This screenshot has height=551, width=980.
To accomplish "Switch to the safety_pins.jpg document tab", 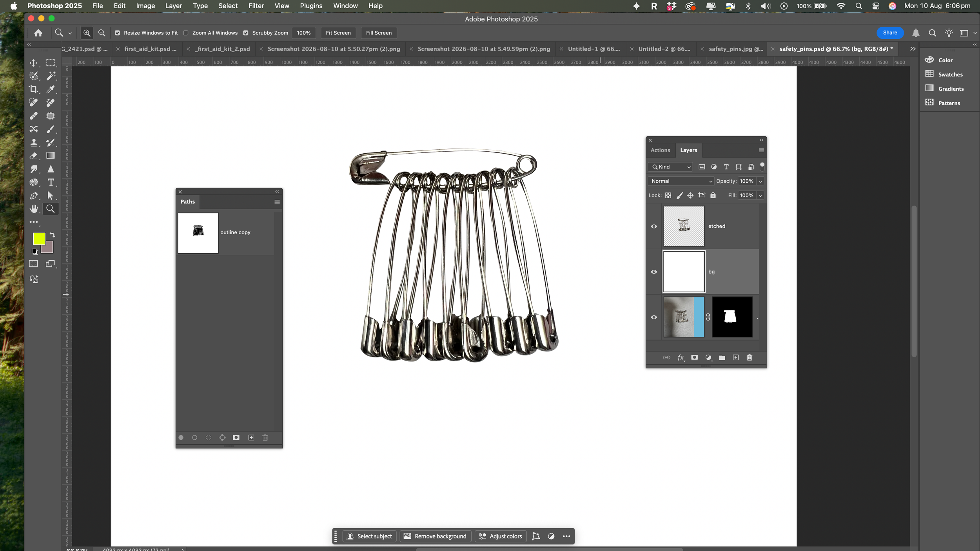I will click(x=736, y=49).
